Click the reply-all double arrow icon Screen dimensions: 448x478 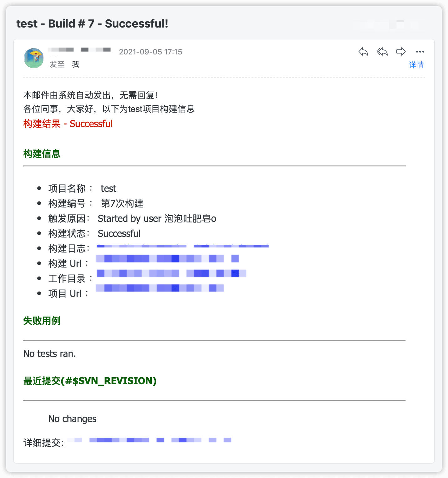tap(382, 52)
